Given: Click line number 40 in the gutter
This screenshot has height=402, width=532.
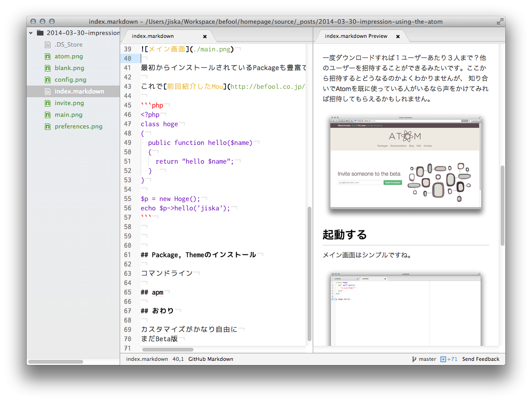Looking at the screenshot, I should 128,58.
